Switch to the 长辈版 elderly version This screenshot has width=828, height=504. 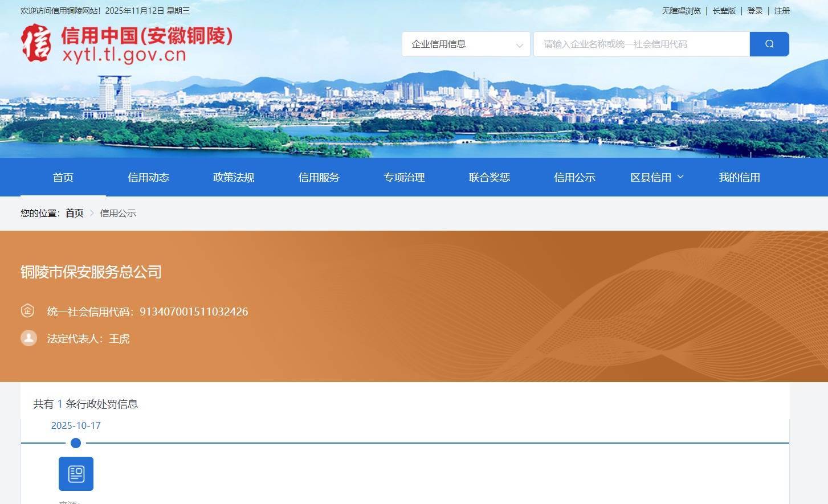(x=724, y=10)
